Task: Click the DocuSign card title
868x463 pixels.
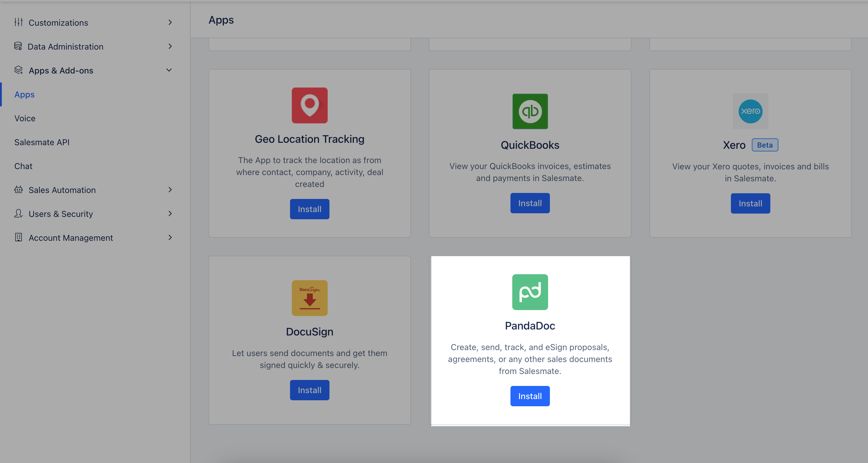Action: click(x=309, y=332)
